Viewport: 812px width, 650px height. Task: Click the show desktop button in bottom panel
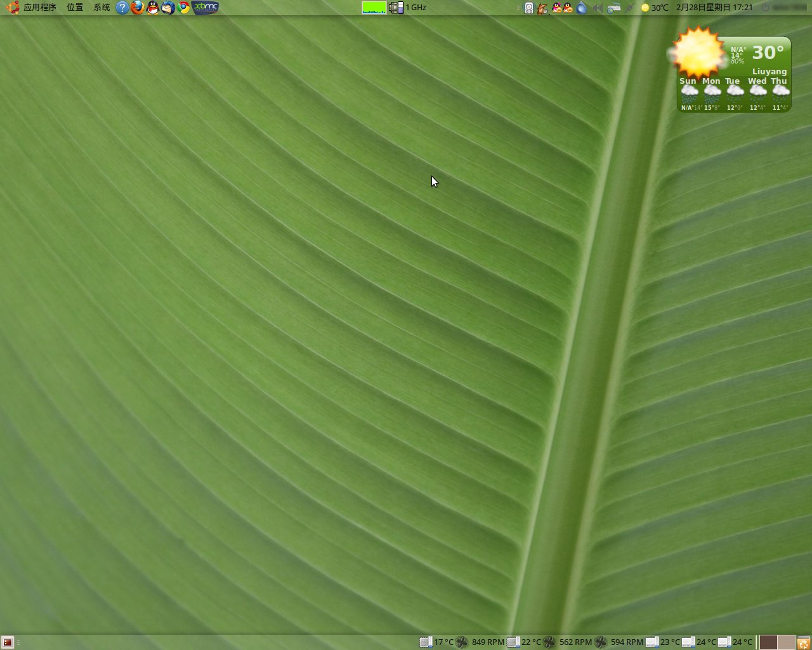pos(8,642)
